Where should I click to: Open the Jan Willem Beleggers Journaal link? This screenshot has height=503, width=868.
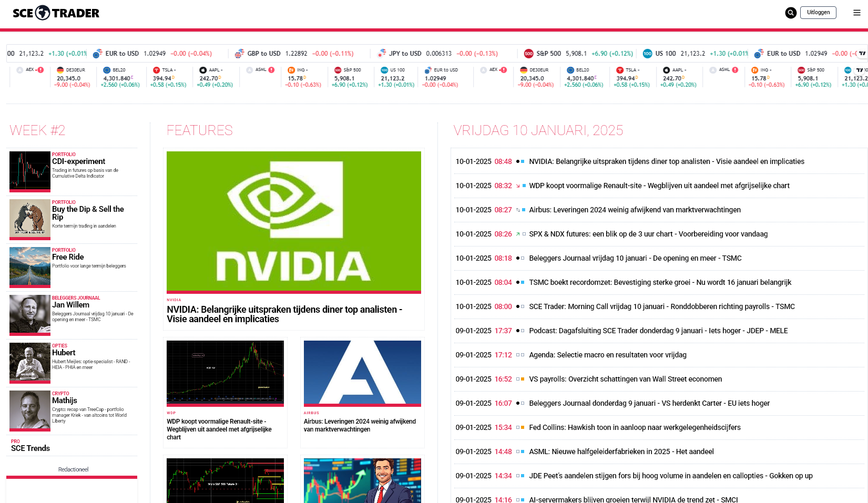tap(70, 305)
